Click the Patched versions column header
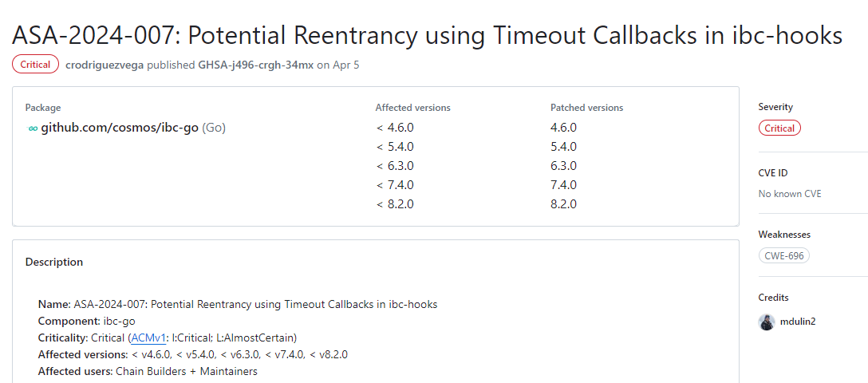Screen dimensions: 868x383 [586, 108]
